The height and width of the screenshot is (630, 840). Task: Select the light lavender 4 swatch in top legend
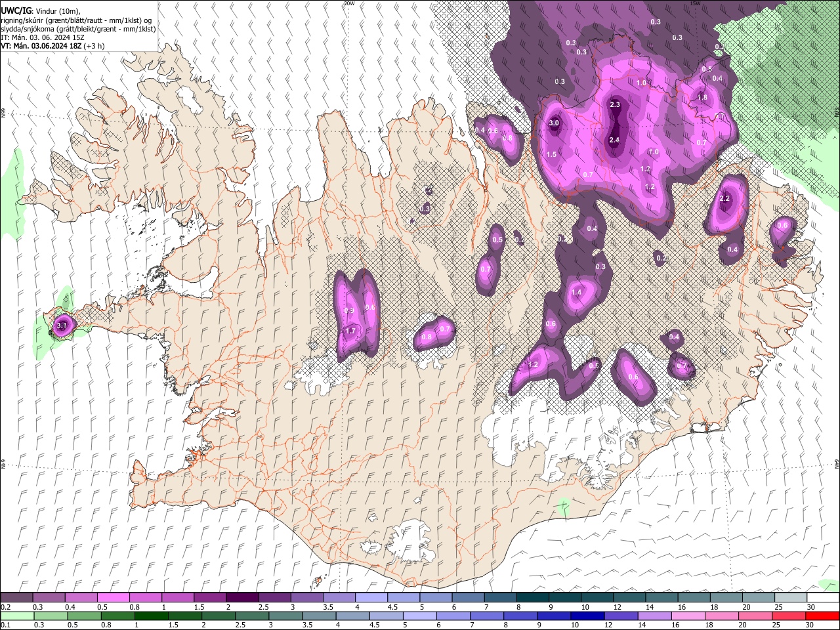point(371,597)
